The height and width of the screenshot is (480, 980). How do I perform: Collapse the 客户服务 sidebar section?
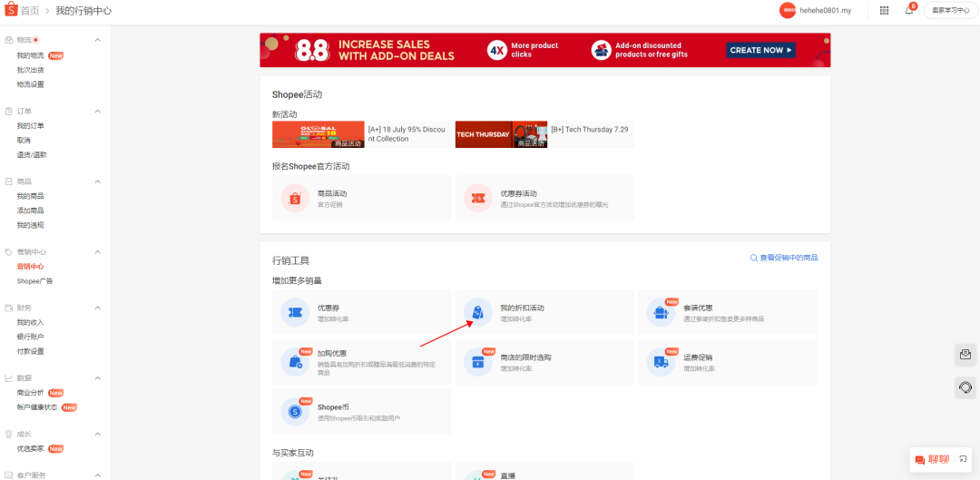point(97,475)
